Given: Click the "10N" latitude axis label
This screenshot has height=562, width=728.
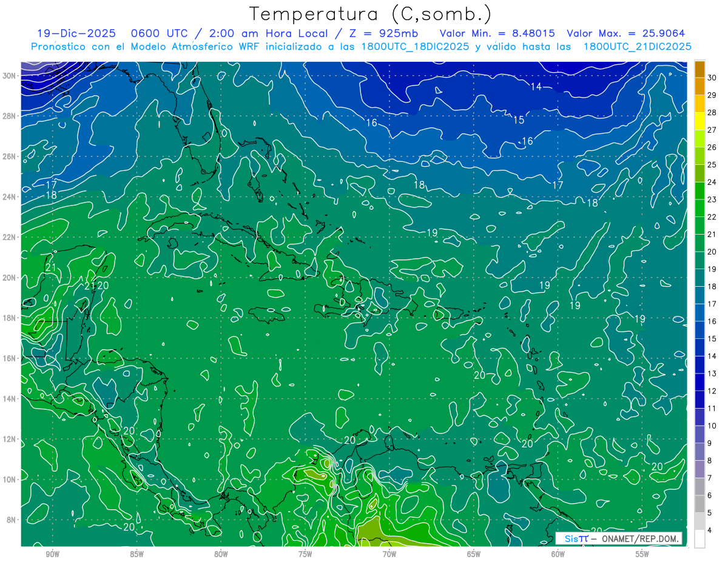Looking at the screenshot, I should pos(10,480).
